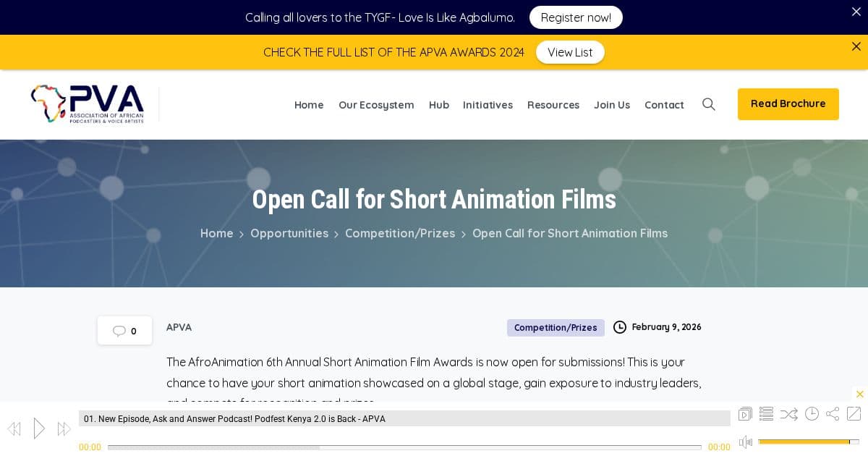Click the clock timer icon in player

click(x=812, y=414)
